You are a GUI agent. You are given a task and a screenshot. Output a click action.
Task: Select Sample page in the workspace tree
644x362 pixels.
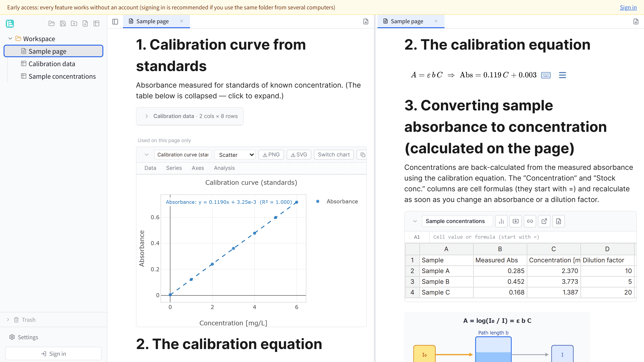tap(53, 51)
